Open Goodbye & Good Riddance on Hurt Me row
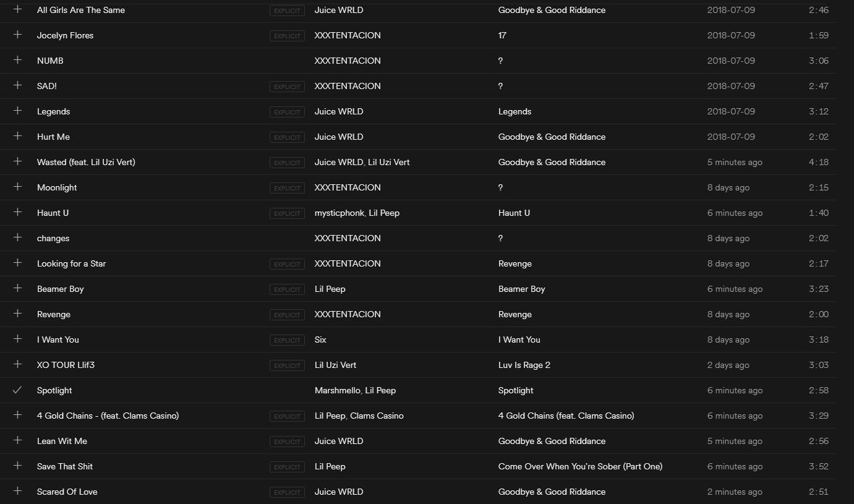 552,137
